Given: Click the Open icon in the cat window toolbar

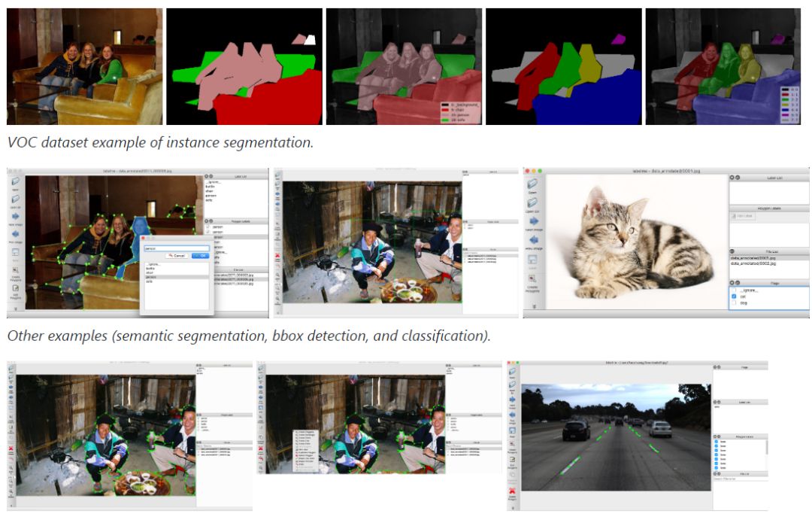Looking at the screenshot, I should point(532,184).
